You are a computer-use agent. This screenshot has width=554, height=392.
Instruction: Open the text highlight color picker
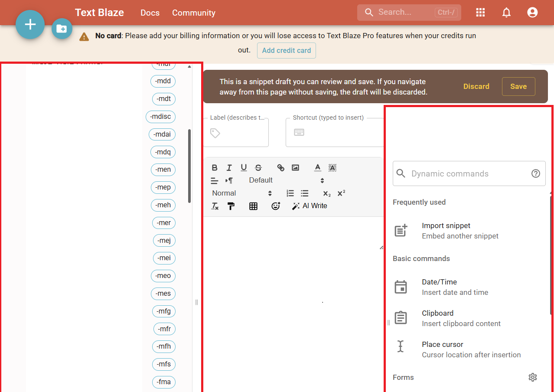(332, 168)
